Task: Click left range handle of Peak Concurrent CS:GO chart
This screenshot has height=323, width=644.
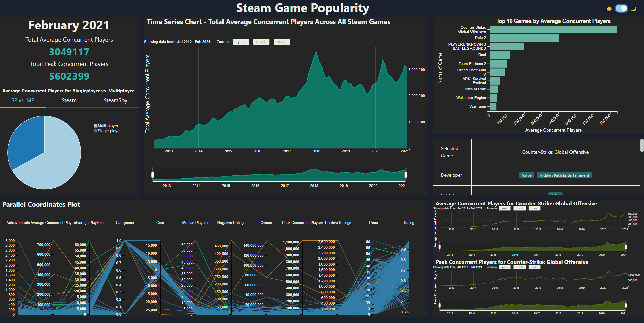Action: coord(440,305)
